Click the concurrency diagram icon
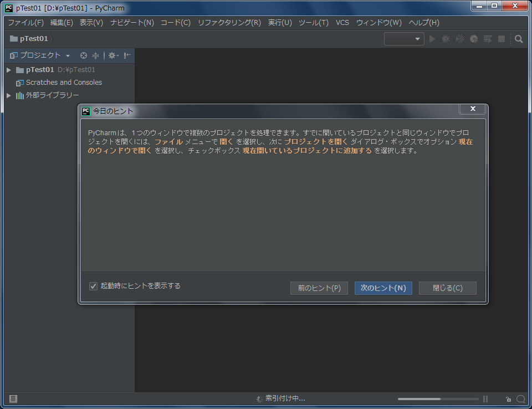Screen dimensions: 532x409 pyautogui.click(x=488, y=39)
